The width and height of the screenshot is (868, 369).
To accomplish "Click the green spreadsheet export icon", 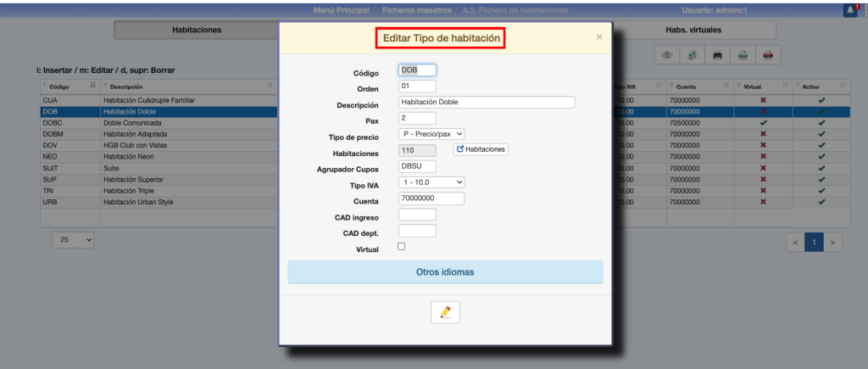I will [743, 55].
